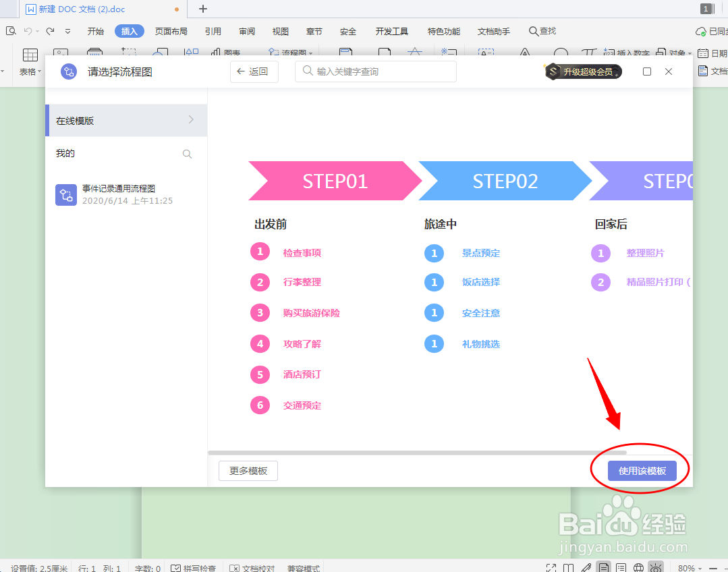Click the cloud sync status icon
Image resolution: width=728 pixels, height=572 pixels.
coord(700,32)
